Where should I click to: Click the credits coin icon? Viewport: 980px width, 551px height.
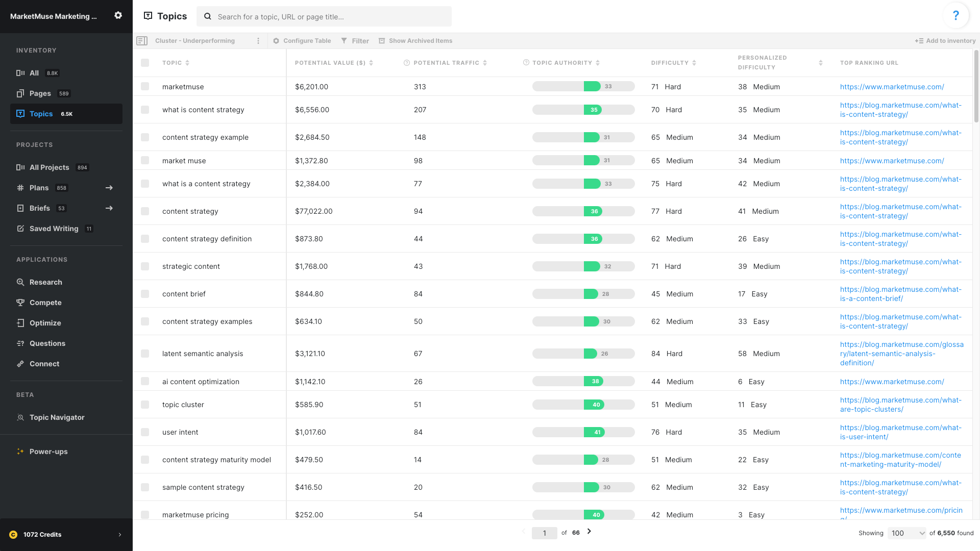tap(13, 535)
